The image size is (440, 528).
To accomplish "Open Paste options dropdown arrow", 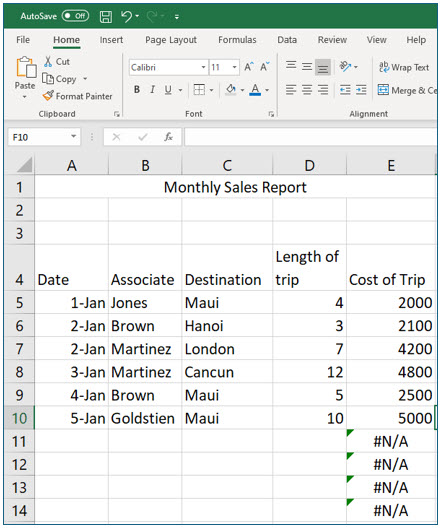I will (25, 97).
